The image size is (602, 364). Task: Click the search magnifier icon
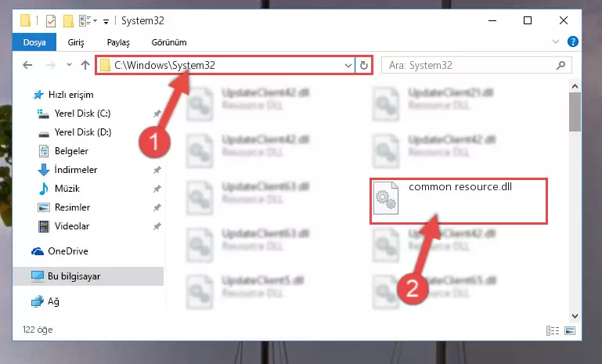[561, 65]
